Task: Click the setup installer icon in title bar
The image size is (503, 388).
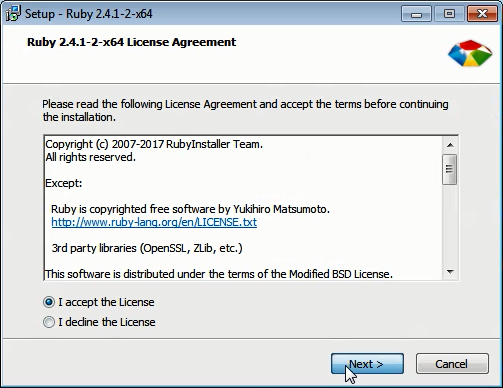Action: [x=13, y=14]
